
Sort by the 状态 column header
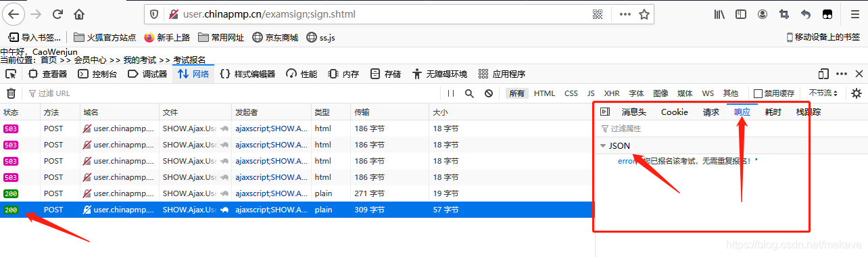pyautogui.click(x=20, y=112)
